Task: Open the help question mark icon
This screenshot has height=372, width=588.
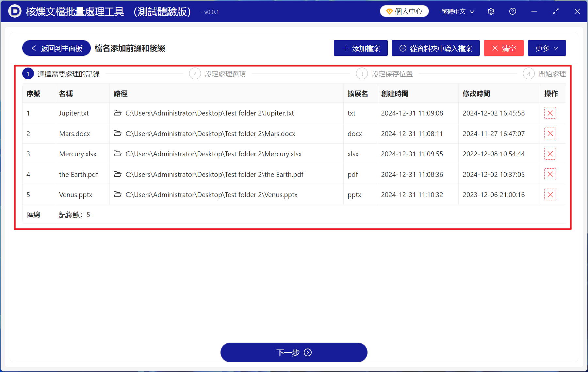Action: (513, 11)
